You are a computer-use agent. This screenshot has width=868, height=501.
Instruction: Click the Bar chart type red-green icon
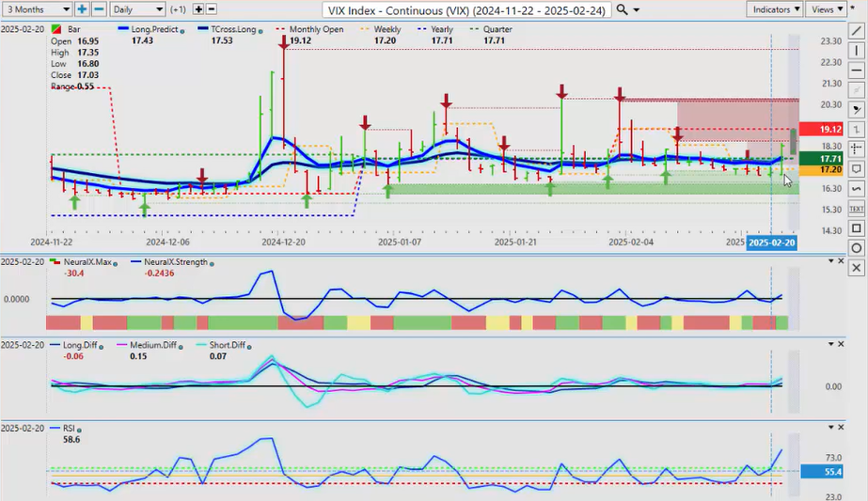(x=55, y=29)
